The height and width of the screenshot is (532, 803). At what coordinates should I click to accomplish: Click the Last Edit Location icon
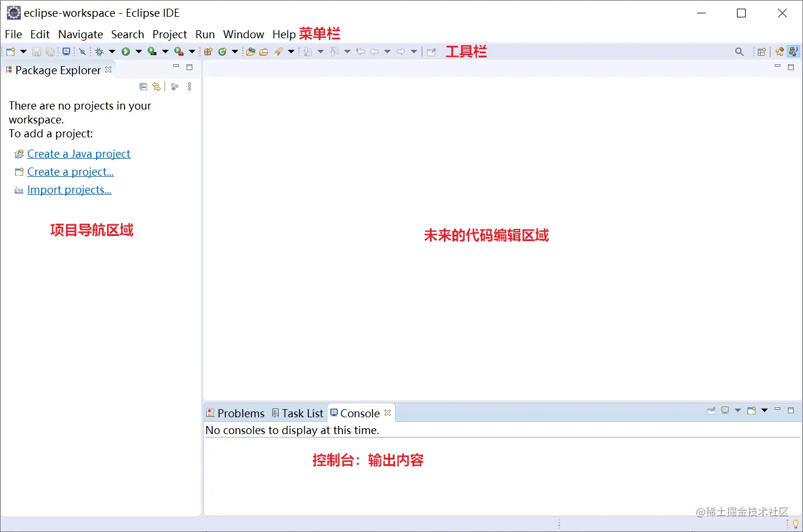point(360,52)
